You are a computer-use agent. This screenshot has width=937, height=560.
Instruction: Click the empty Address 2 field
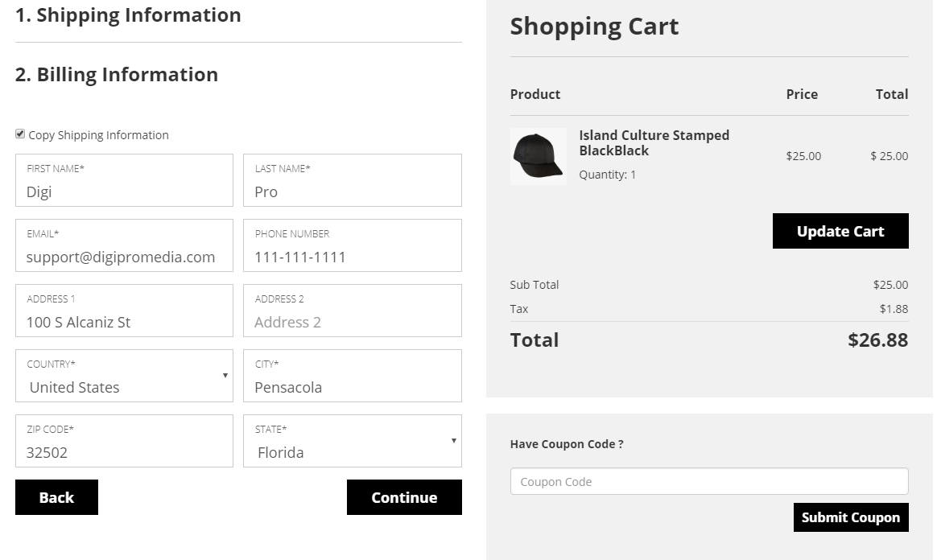point(353,322)
